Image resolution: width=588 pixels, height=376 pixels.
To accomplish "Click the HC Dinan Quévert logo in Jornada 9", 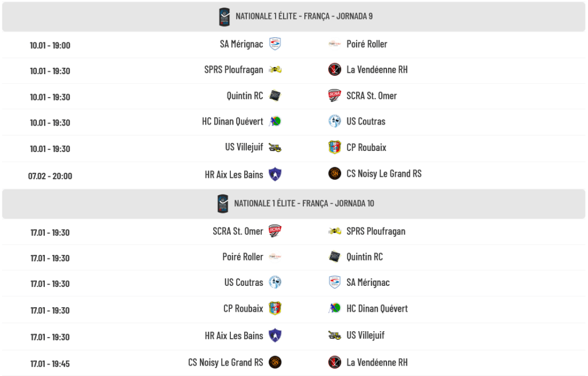I will pyautogui.click(x=275, y=122).
